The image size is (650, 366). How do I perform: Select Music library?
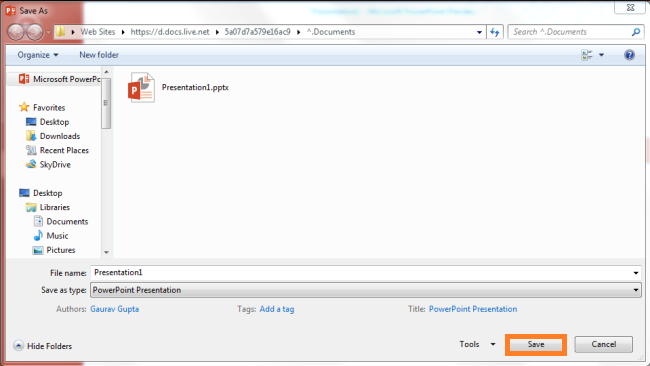pyautogui.click(x=51, y=235)
